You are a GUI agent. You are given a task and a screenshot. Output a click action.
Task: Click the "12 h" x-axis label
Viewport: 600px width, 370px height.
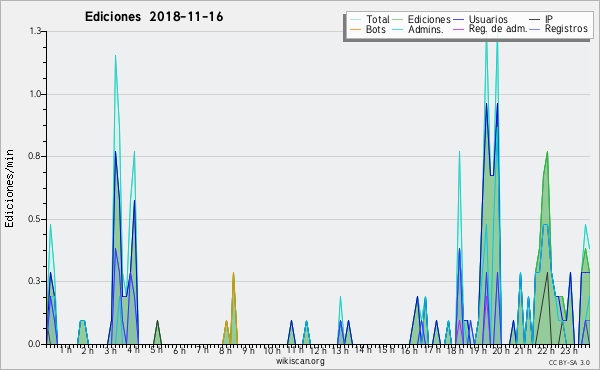[x=318, y=351]
